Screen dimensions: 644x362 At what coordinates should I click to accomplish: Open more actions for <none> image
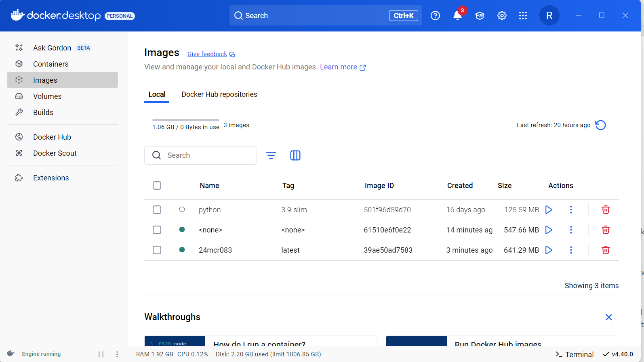click(x=571, y=230)
